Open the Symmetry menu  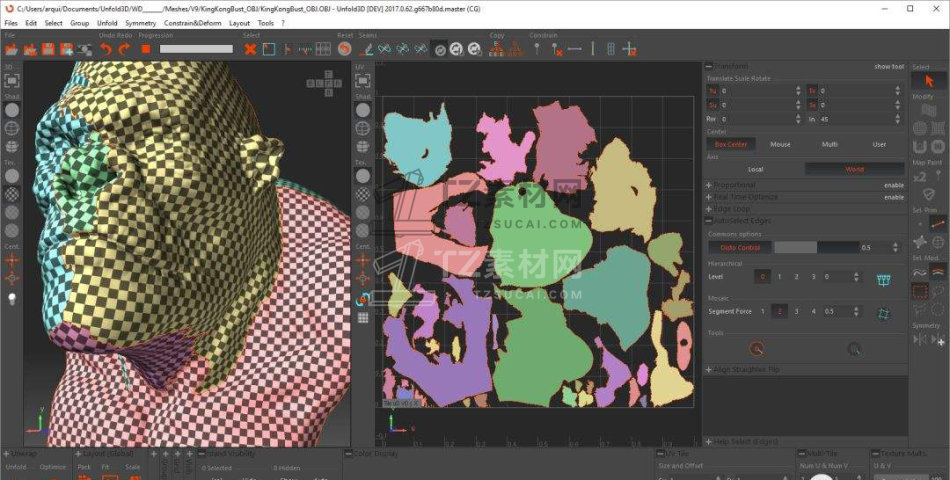click(140, 22)
